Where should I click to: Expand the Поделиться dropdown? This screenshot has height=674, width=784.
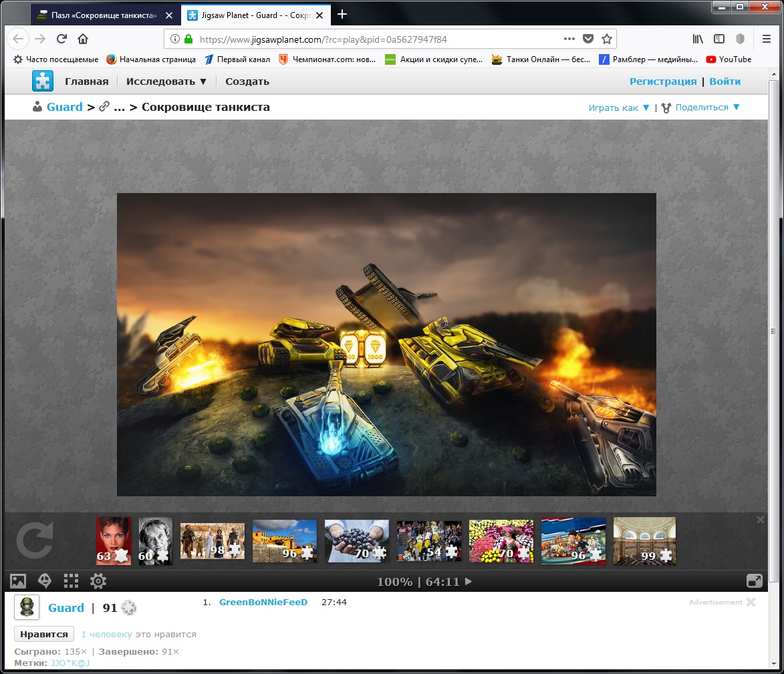click(707, 107)
